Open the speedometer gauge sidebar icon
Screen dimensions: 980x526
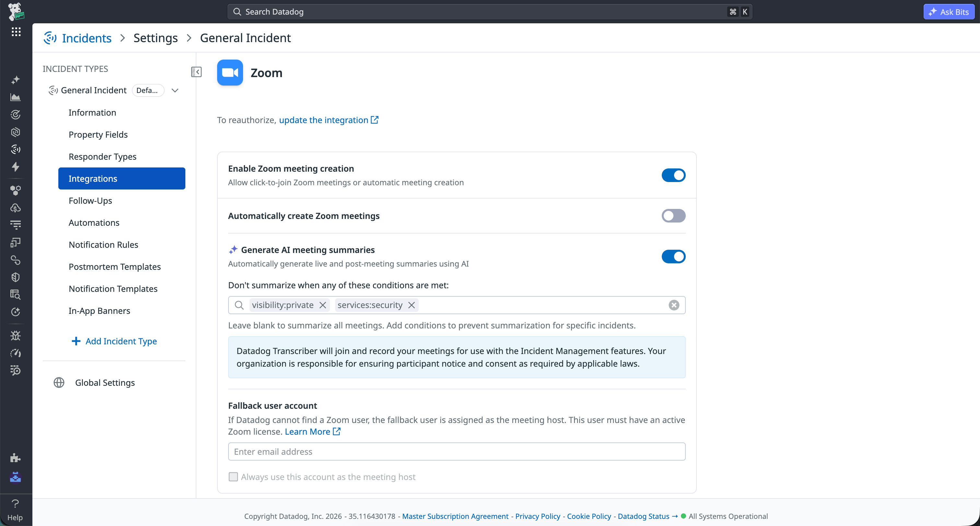pyautogui.click(x=16, y=353)
